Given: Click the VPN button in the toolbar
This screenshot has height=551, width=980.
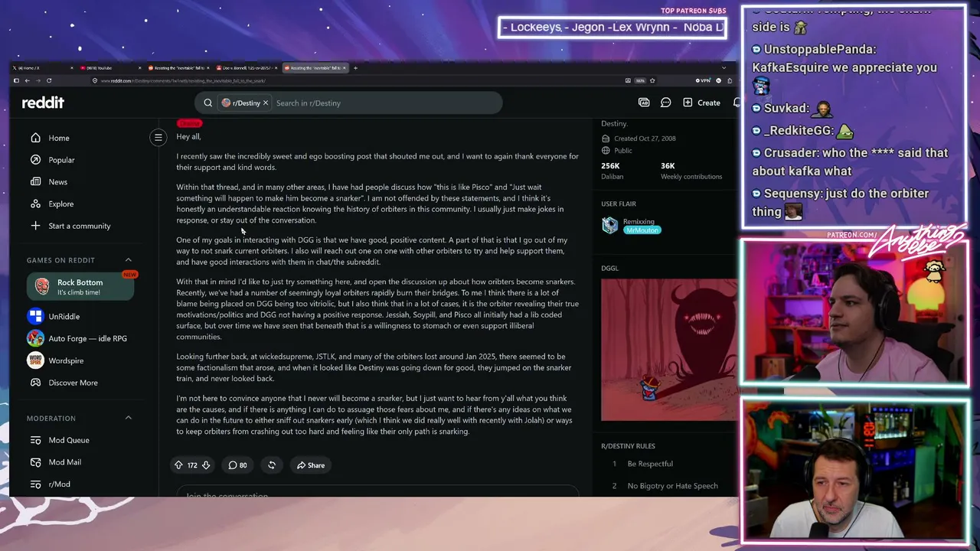Looking at the screenshot, I should 703,80.
